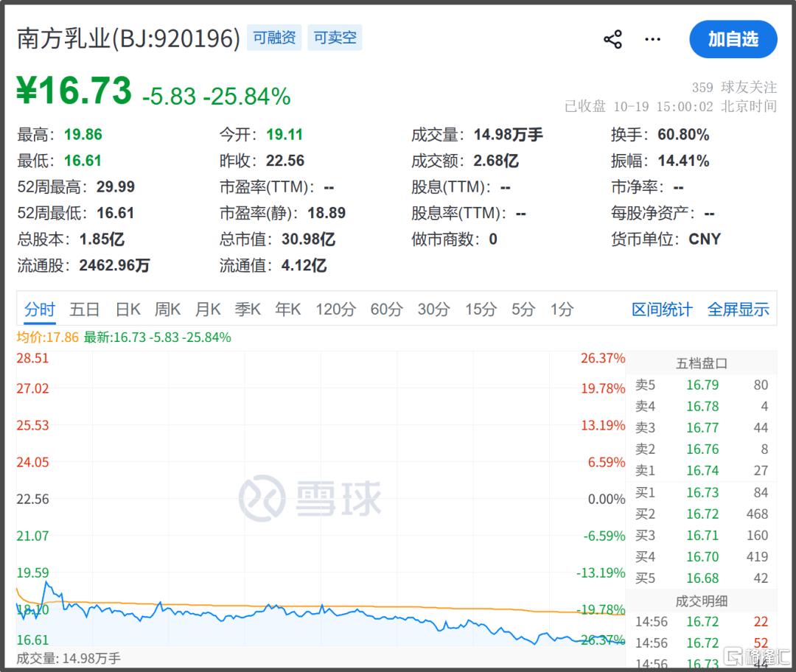The height and width of the screenshot is (672, 796).
Task: Click the 总市值 value 30.98亿
Action: click(x=309, y=239)
